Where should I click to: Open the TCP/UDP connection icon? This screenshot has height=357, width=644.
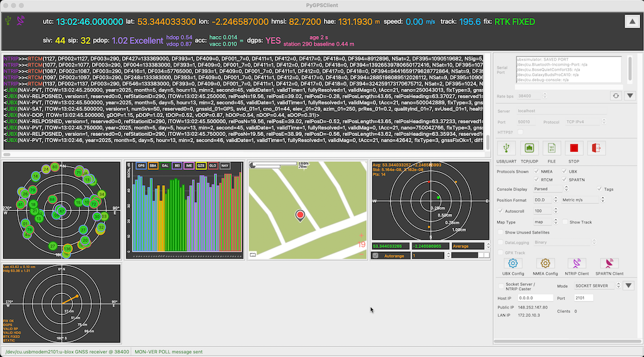click(529, 148)
